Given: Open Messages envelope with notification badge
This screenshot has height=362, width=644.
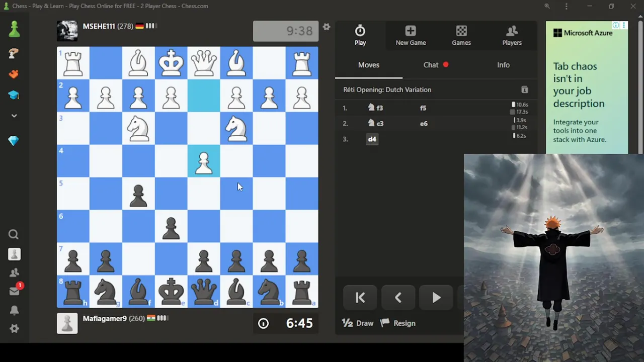Looking at the screenshot, I should click(15, 290).
